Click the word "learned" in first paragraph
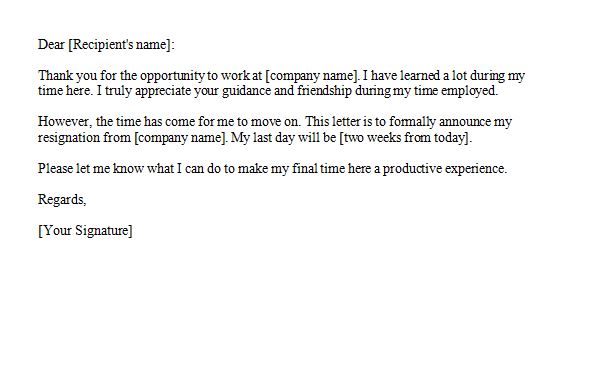Screen dimensions: 596x384 coord(420,75)
